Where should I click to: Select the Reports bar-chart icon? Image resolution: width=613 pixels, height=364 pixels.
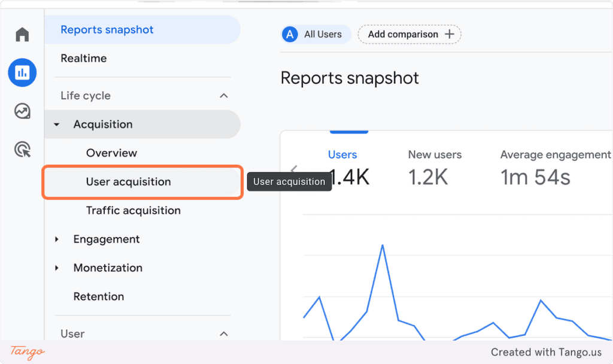pyautogui.click(x=22, y=72)
